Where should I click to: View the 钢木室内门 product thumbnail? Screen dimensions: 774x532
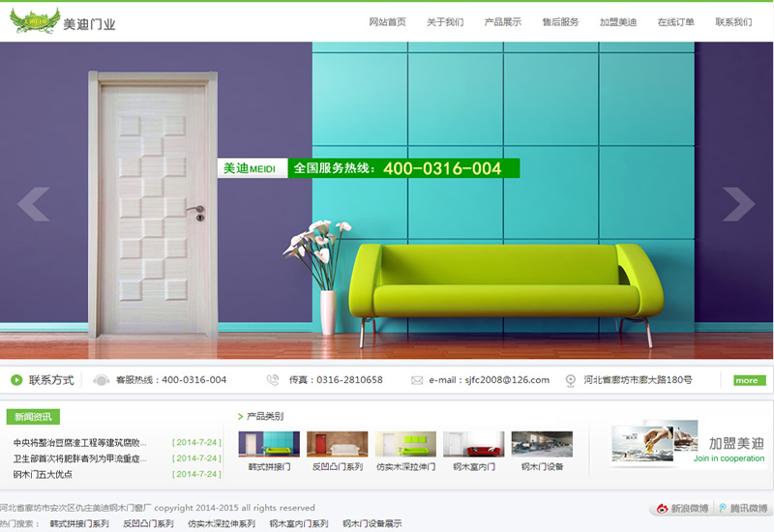[474, 444]
